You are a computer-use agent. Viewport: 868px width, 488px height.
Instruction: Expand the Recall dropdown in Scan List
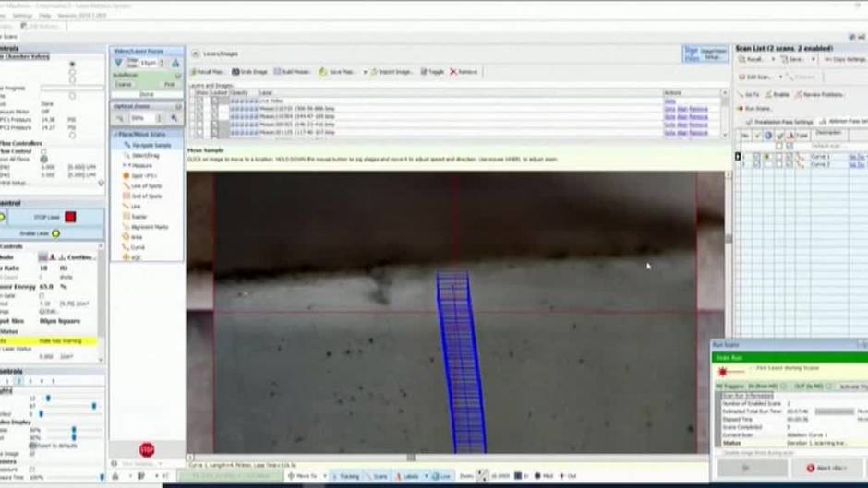pyautogui.click(x=774, y=59)
